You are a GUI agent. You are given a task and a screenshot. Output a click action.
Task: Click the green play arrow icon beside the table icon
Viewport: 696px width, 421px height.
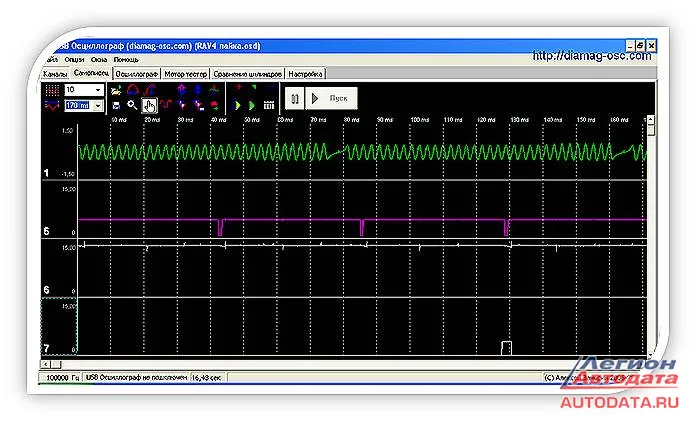(252, 105)
